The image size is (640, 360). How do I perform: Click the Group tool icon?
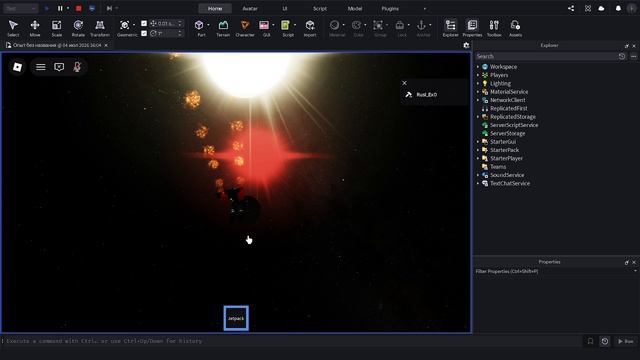[x=378, y=25]
